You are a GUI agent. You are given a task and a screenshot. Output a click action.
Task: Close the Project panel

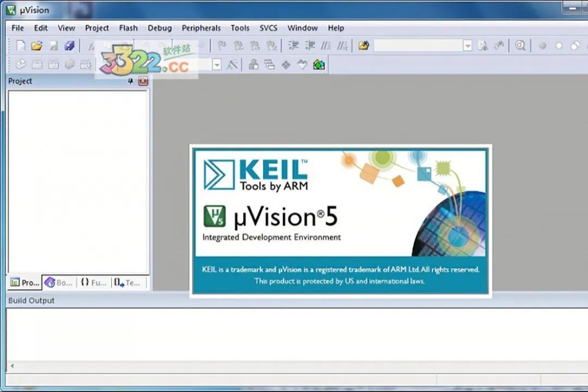(143, 81)
